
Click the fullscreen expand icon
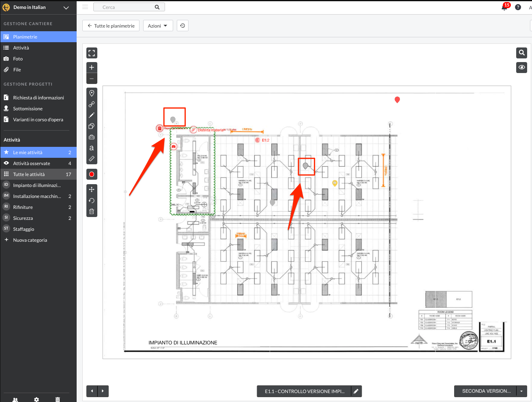click(x=92, y=53)
